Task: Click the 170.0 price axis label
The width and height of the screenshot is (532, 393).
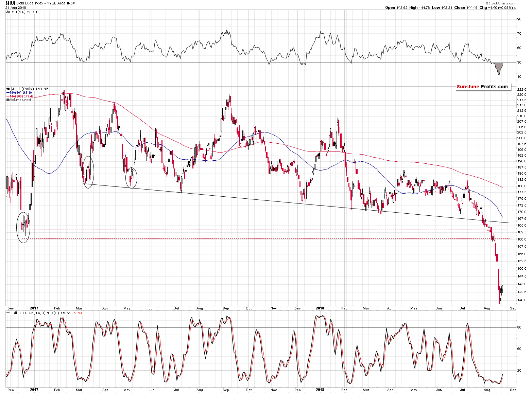Action: coord(522,212)
